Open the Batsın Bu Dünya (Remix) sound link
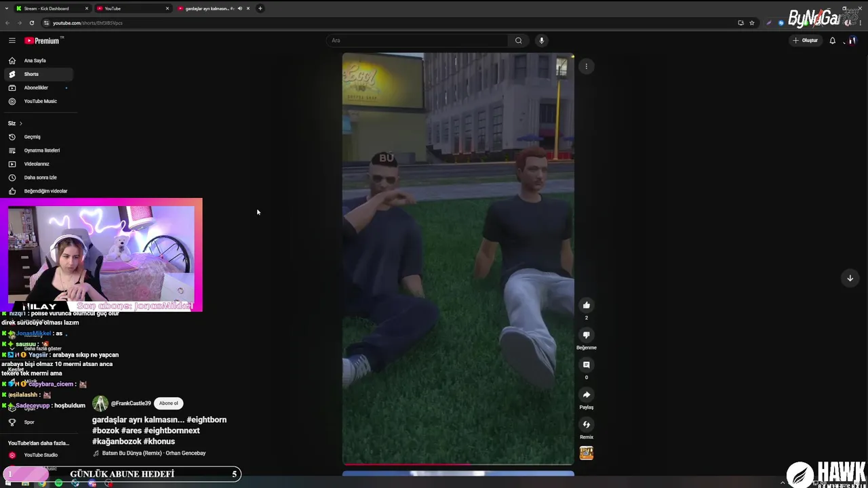 click(x=153, y=453)
